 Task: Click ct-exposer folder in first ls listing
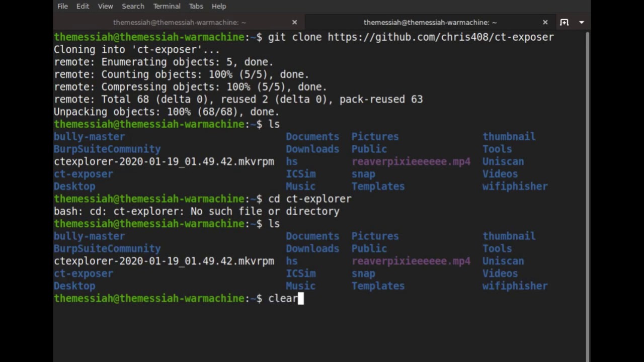(x=84, y=174)
